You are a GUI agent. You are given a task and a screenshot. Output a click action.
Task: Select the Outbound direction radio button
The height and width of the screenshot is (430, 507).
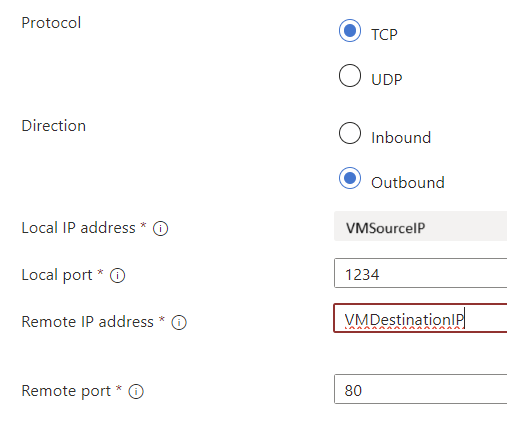tap(350, 178)
